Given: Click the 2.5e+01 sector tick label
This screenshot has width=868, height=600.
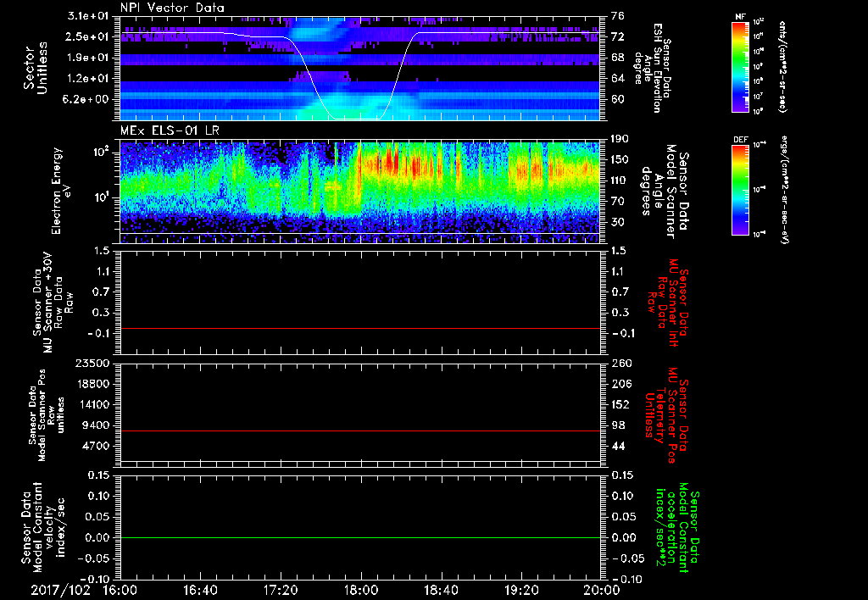Looking at the screenshot, I should [88, 36].
